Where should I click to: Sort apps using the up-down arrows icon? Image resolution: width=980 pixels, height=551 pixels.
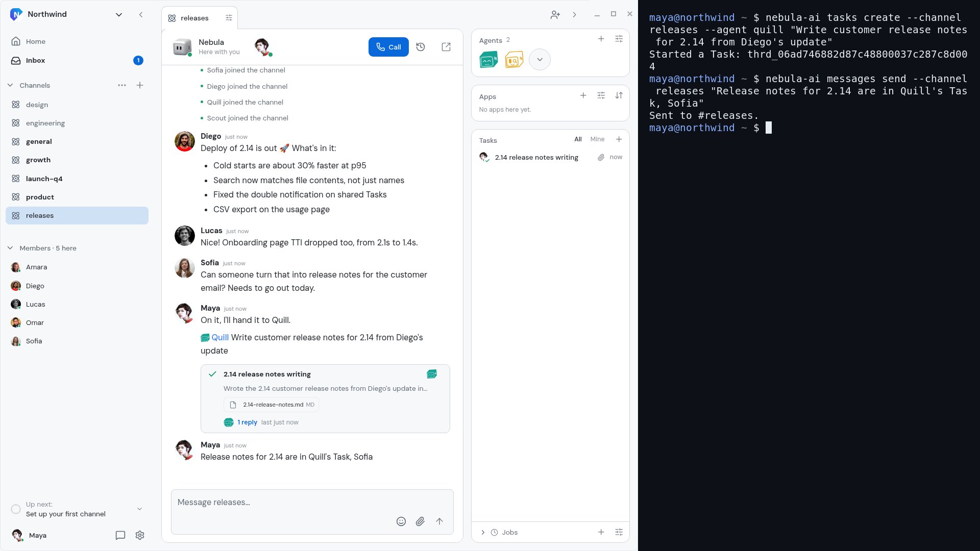619,95
